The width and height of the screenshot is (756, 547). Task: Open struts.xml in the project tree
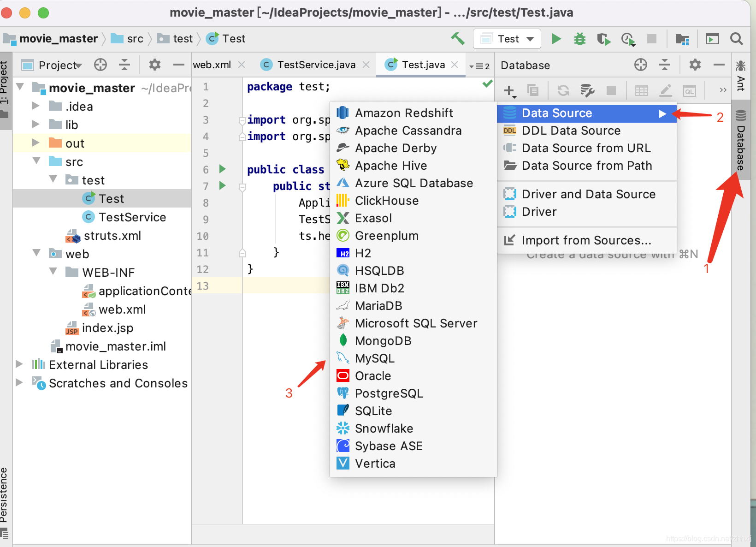click(104, 236)
